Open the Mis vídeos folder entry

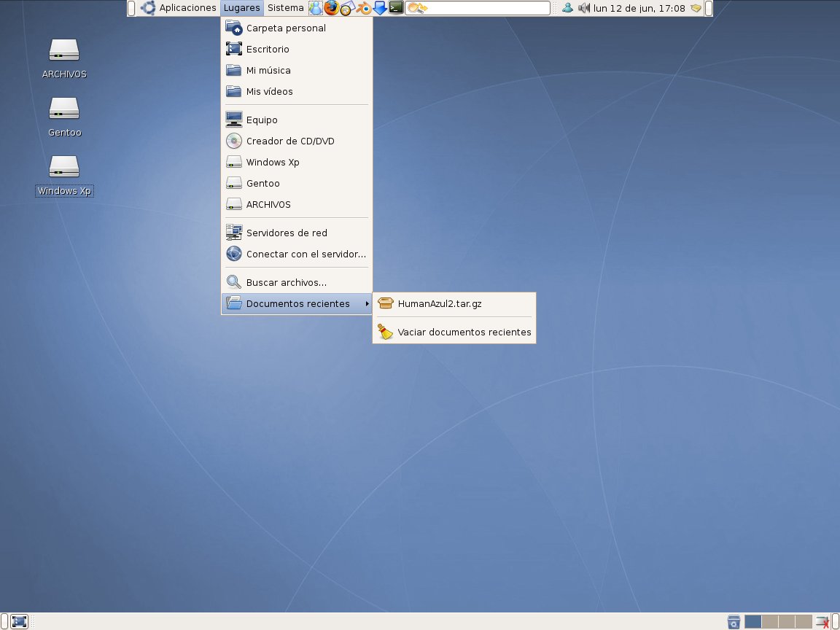pyautogui.click(x=297, y=92)
